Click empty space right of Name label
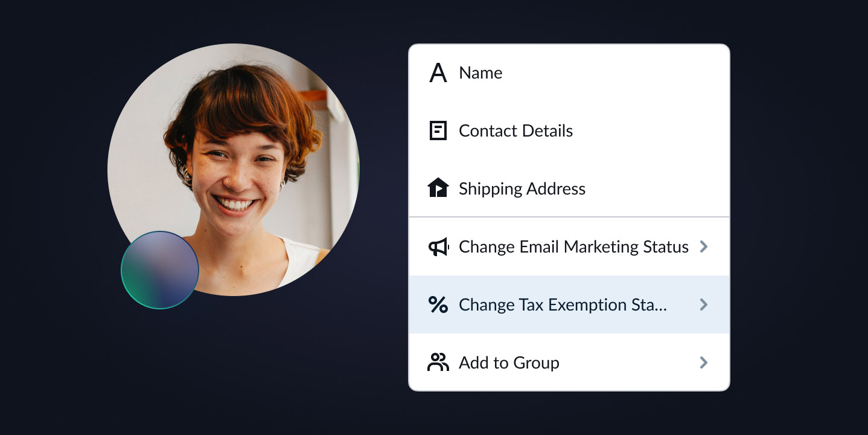868x435 pixels. coord(616,73)
